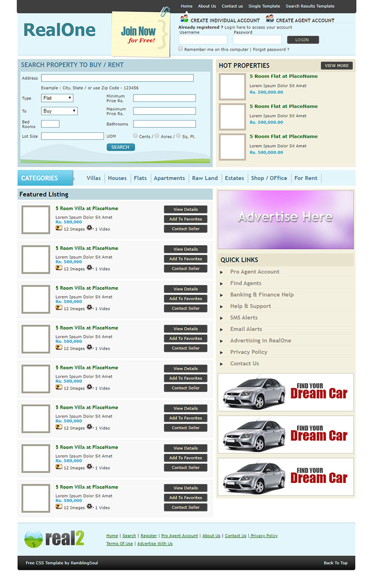The height and width of the screenshot is (588, 371).
Task: Select the Acres unit radio button
Action: click(x=157, y=136)
